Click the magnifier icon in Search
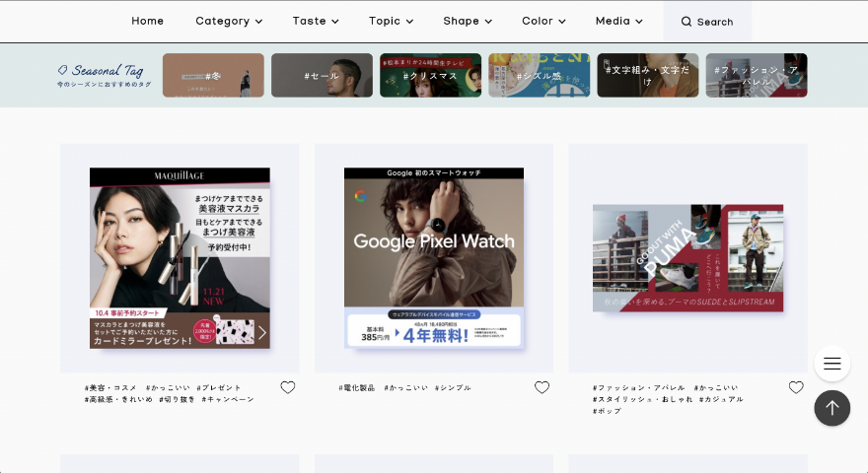Viewport: 868px width, 473px height. pyautogui.click(x=686, y=22)
